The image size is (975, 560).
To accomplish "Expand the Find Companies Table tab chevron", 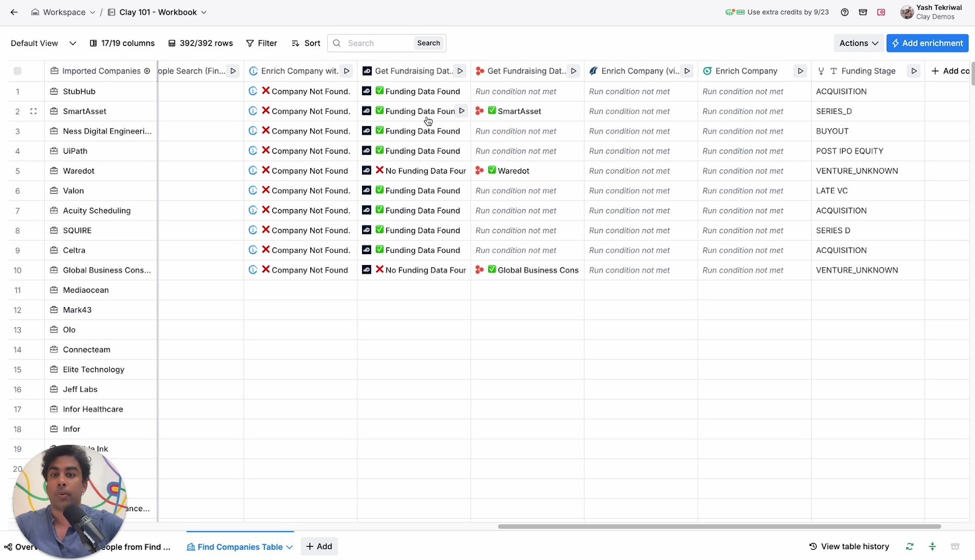I will click(x=289, y=547).
